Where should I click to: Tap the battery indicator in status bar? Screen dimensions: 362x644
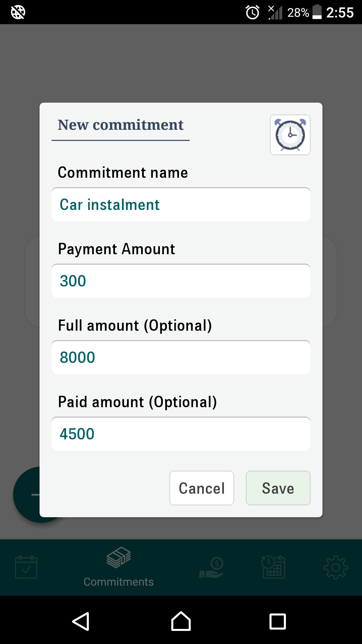(x=317, y=12)
